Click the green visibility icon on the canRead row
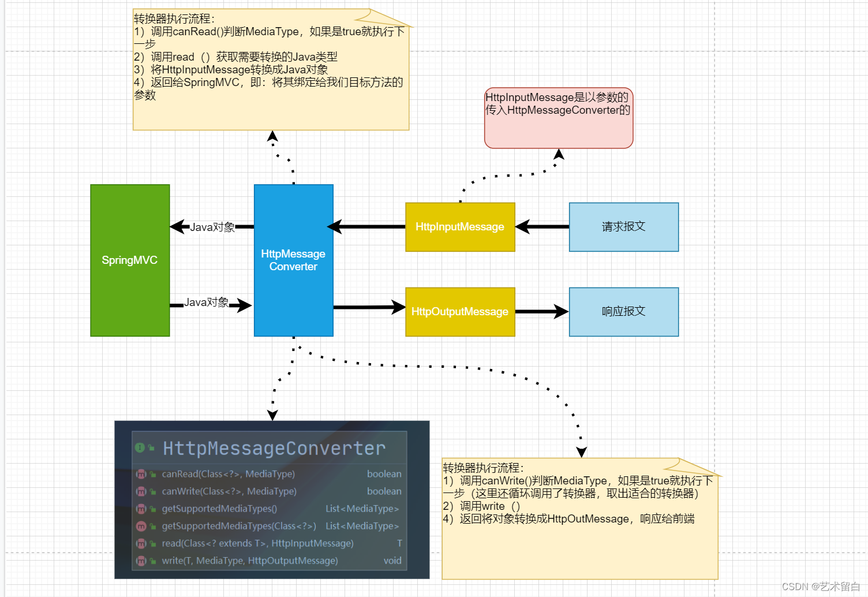 [153, 474]
